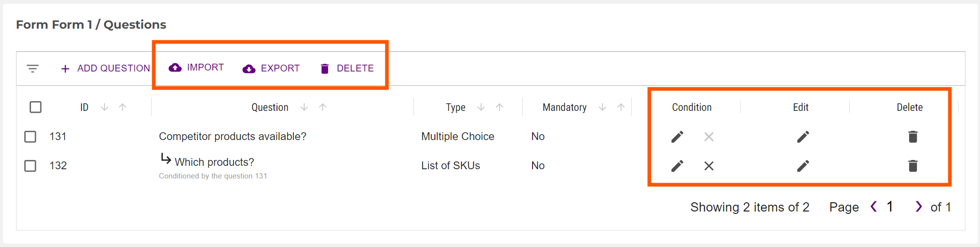Image resolution: width=980 pixels, height=247 pixels.
Task: Sort Question column ascending
Action: tap(323, 107)
